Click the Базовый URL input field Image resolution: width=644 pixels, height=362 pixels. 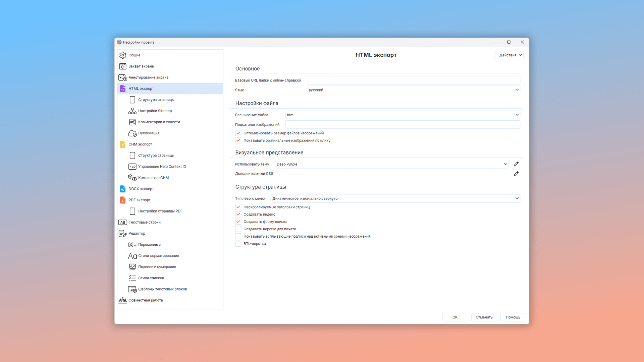pos(413,80)
